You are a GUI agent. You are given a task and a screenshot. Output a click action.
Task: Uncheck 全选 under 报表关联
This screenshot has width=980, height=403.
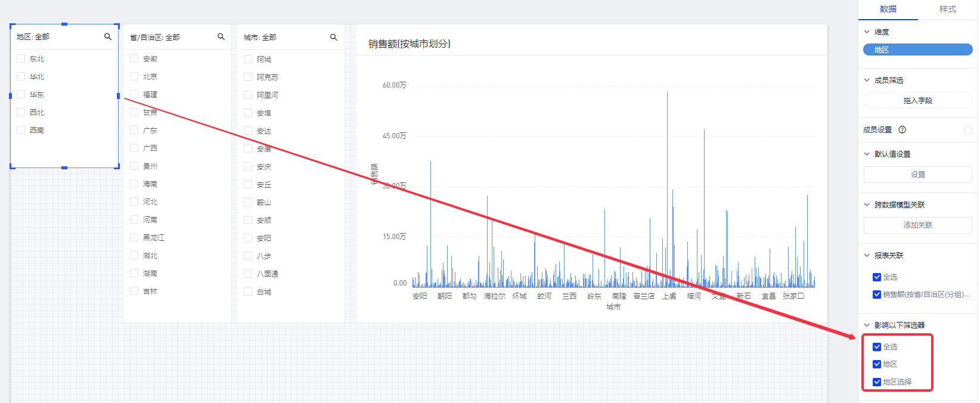click(x=877, y=277)
